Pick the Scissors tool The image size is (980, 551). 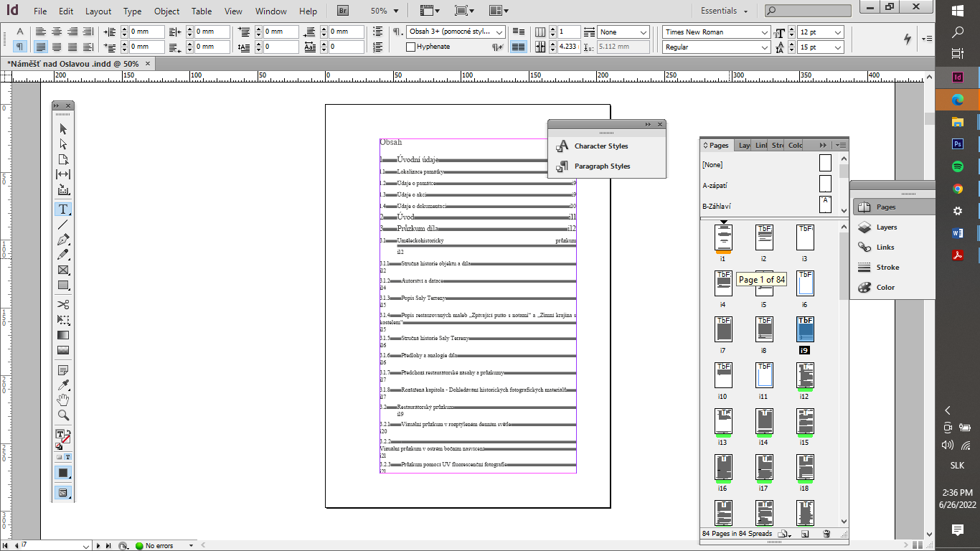tap(62, 303)
